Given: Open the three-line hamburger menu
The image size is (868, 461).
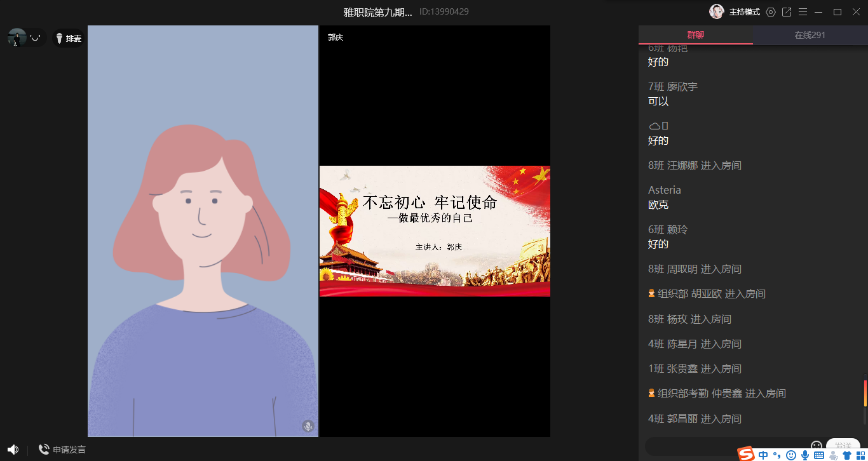Looking at the screenshot, I should pyautogui.click(x=803, y=12).
